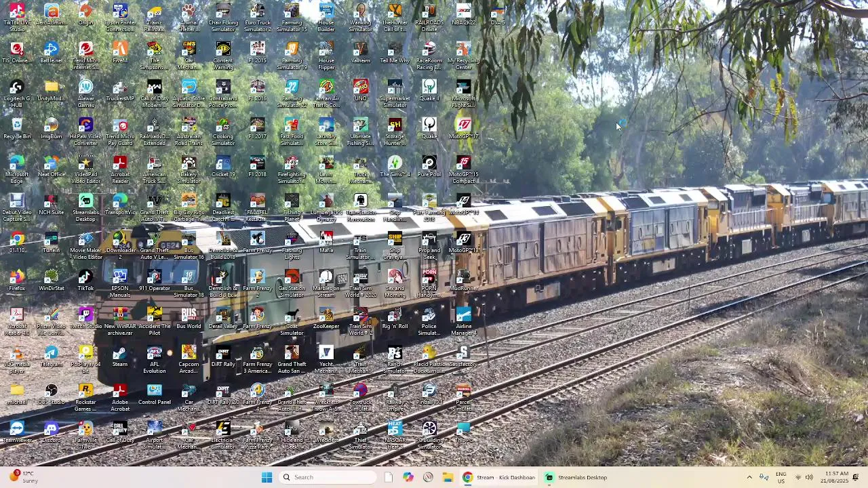Select the Logitech G HUB shortcut

click(17, 94)
